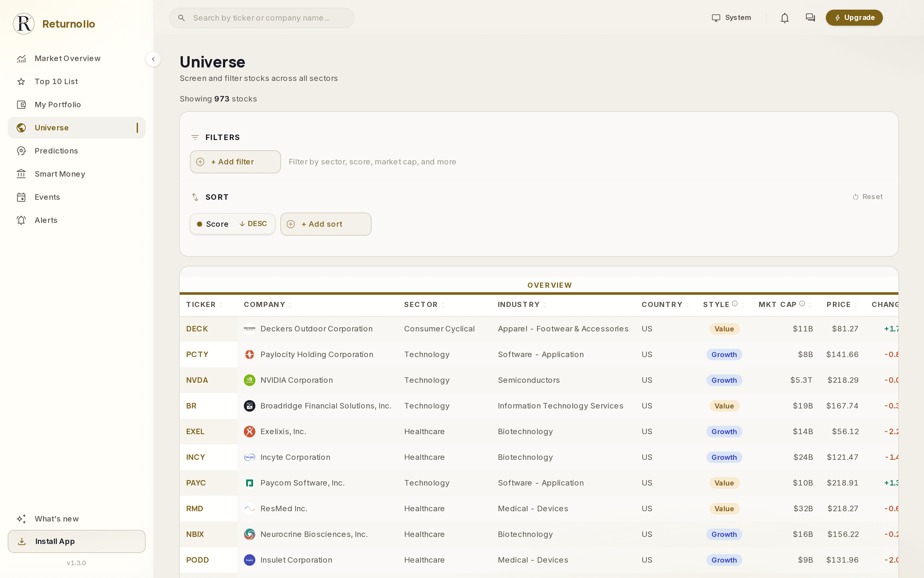Click the NVIDIA Corporation logo

click(x=249, y=380)
